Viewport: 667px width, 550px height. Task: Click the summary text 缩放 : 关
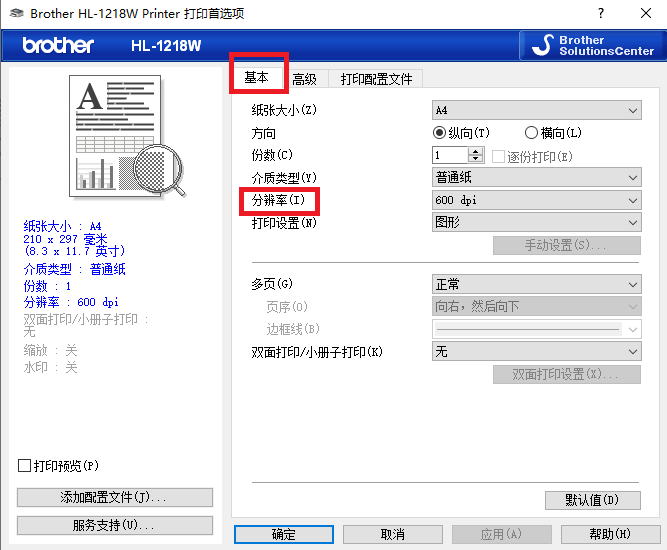tap(50, 351)
